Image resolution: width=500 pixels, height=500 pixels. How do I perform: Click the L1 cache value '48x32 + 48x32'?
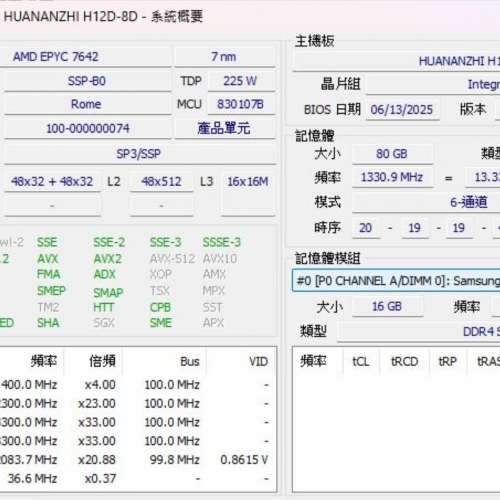point(52,182)
